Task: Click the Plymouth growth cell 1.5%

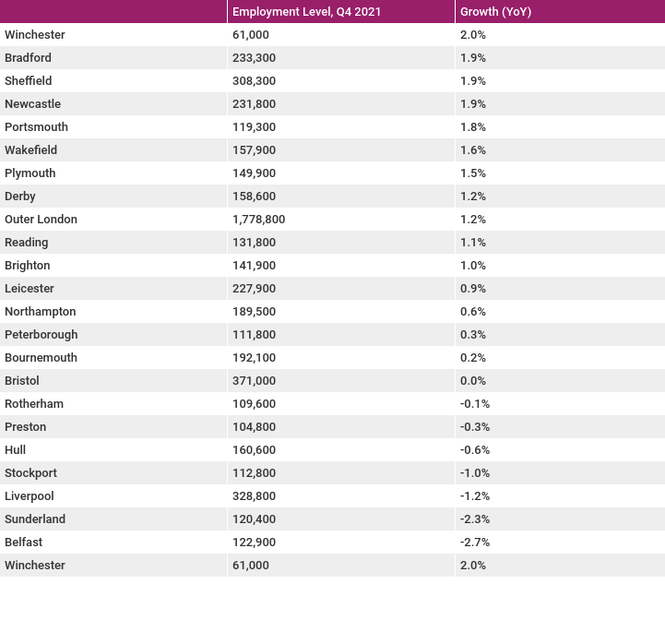Action: coord(473,173)
